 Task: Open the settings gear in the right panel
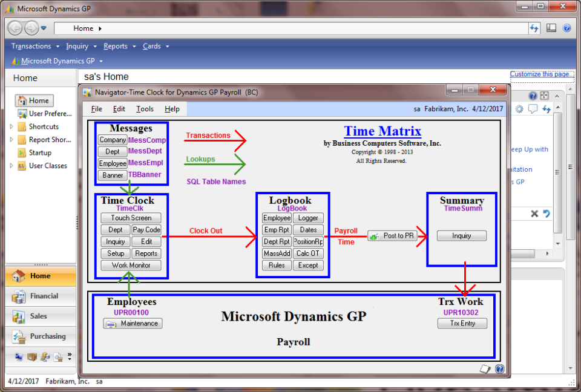519,108
